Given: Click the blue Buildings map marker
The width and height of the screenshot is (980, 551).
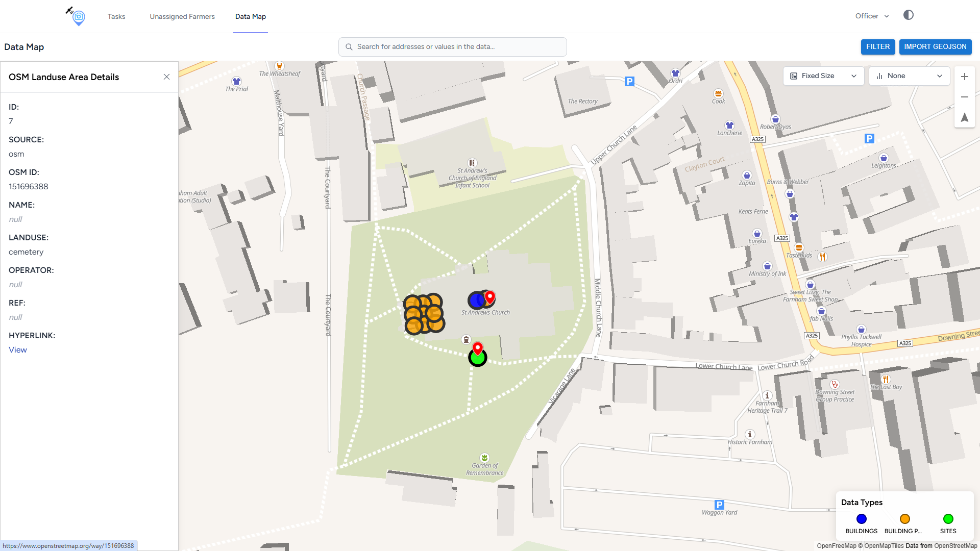Looking at the screenshot, I should point(476,301).
